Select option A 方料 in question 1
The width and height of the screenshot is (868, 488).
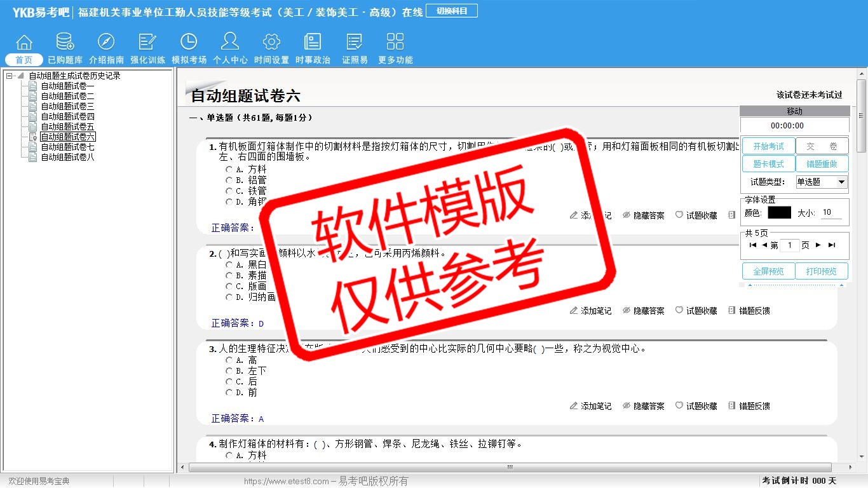click(229, 170)
